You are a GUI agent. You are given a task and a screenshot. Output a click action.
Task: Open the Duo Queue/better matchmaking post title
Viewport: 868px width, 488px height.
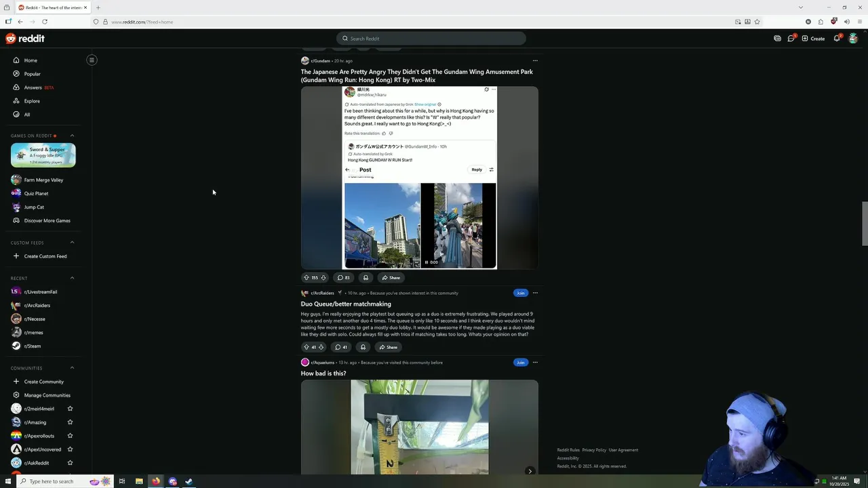(x=346, y=304)
